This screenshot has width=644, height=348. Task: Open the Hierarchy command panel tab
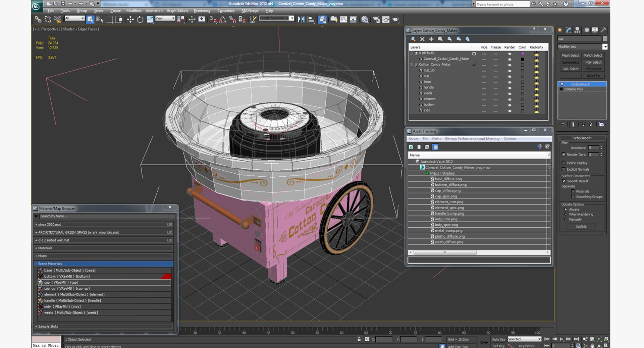point(577,30)
